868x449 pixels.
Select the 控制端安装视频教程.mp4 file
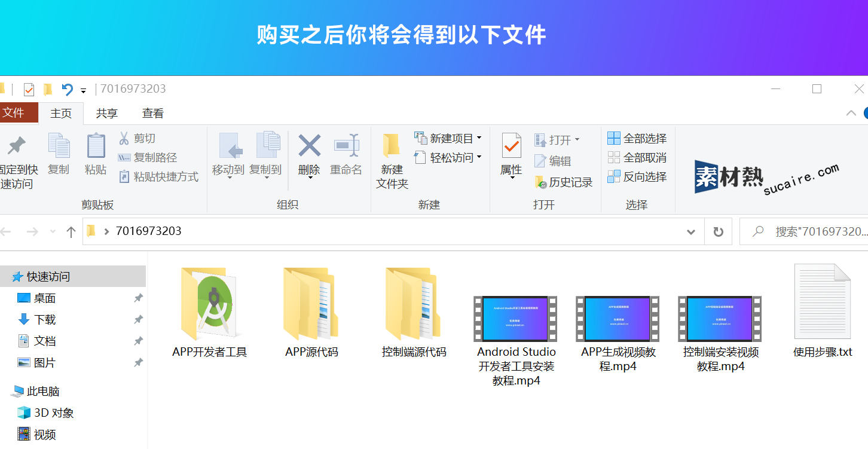click(x=720, y=334)
